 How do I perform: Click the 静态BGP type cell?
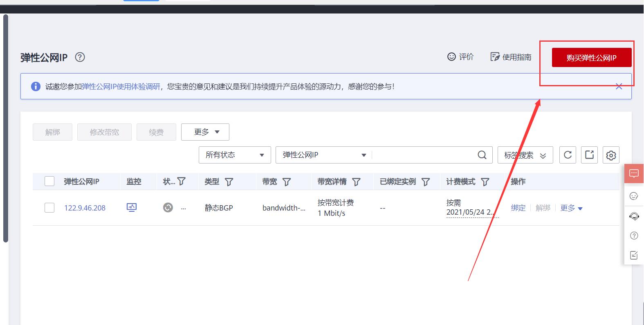[x=219, y=208]
